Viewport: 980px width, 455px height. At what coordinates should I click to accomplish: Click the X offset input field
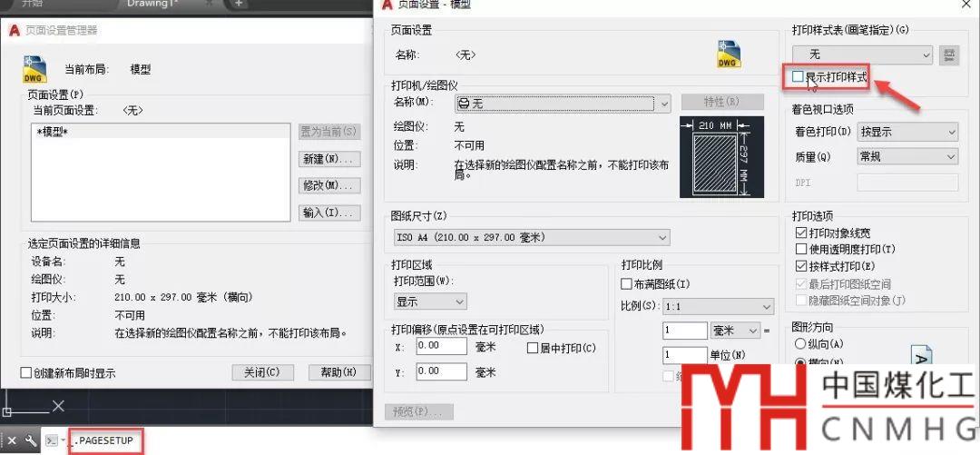[441, 346]
